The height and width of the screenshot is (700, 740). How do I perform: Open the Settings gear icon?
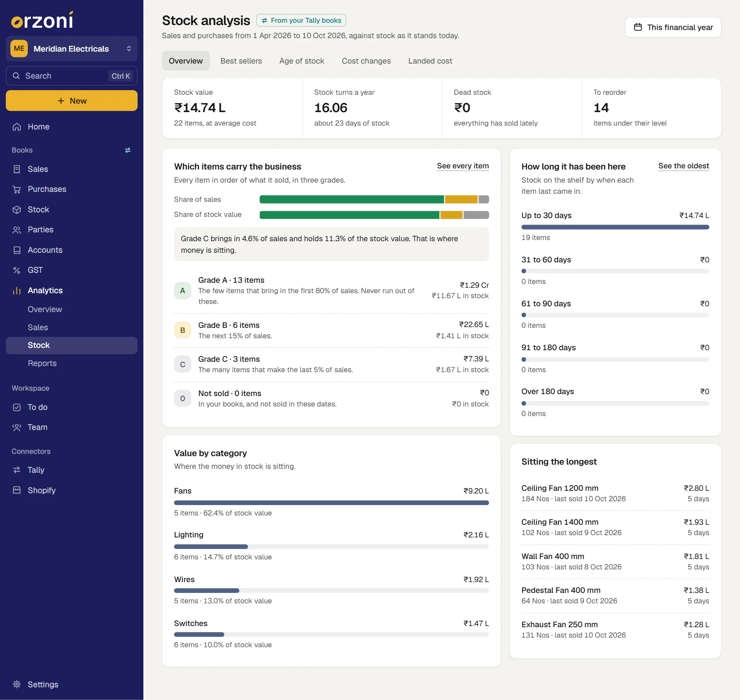point(17,684)
